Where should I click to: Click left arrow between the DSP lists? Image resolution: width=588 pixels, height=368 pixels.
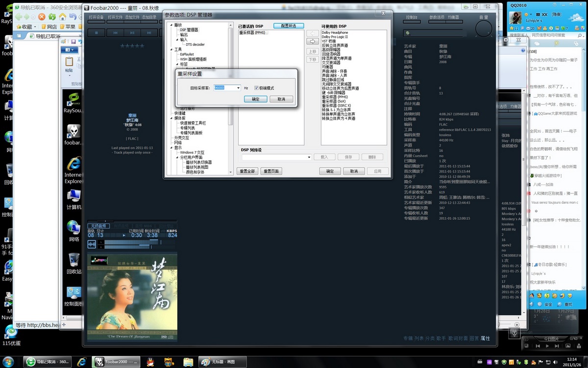coord(312,33)
